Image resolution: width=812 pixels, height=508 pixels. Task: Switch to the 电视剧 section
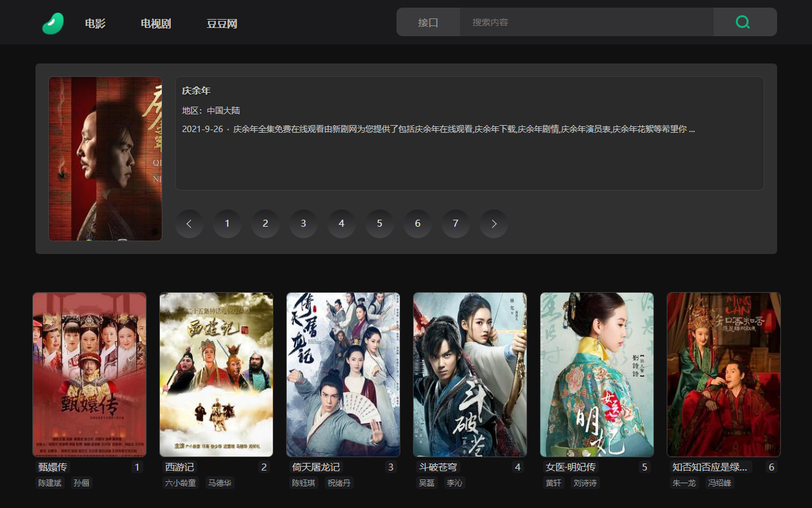155,24
